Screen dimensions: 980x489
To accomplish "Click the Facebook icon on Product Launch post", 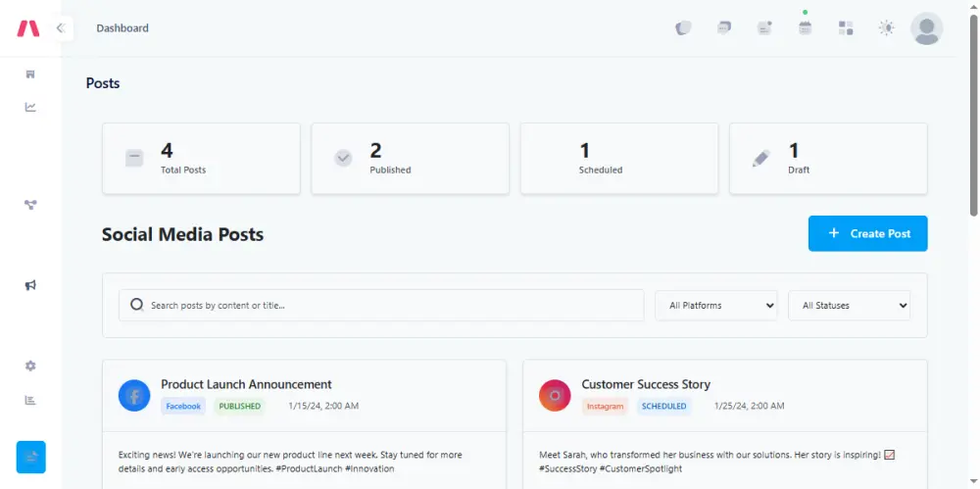I will tap(134, 396).
